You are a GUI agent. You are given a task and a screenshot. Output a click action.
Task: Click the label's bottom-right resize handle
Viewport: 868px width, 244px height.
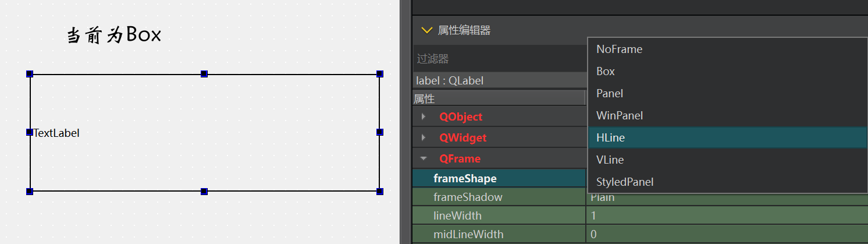(380, 191)
